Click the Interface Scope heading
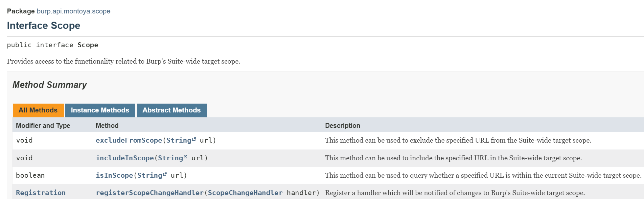644x199 pixels. tap(43, 26)
